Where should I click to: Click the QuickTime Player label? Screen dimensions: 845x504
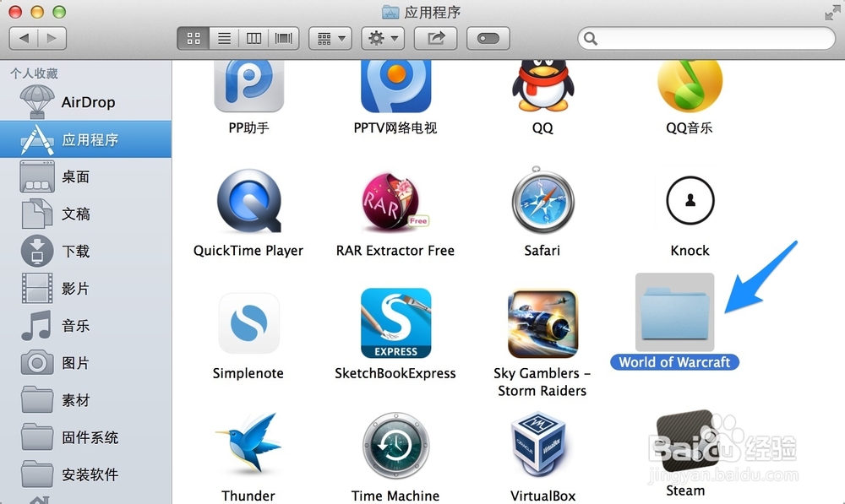point(248,251)
